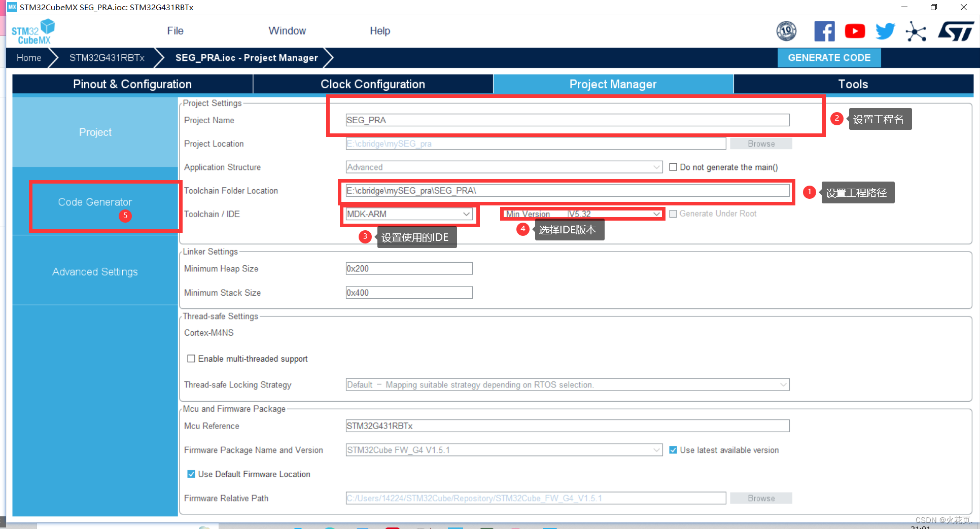Click the GENERATE CODE button
The width and height of the screenshot is (980, 529).
(829, 58)
